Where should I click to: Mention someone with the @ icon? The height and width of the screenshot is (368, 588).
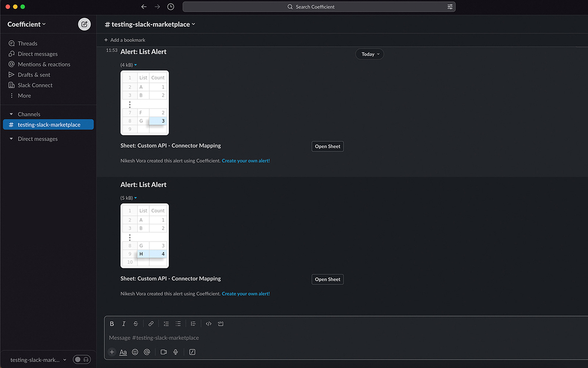pos(147,352)
